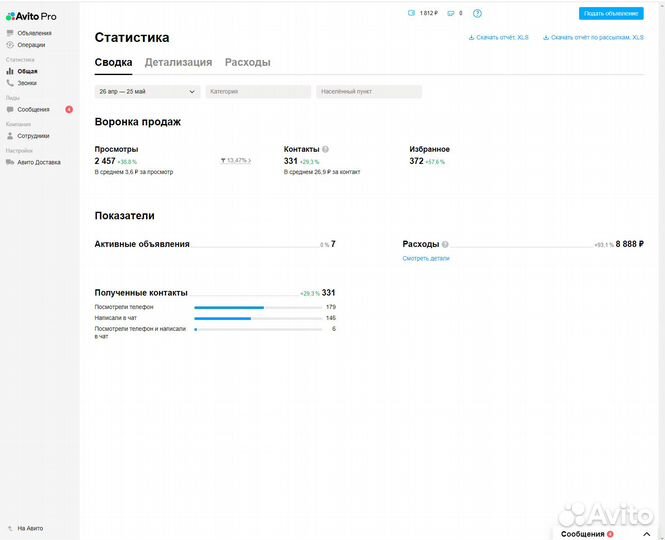Click the Расходы total 8 888 ₽
665x540 pixels.
(x=629, y=244)
